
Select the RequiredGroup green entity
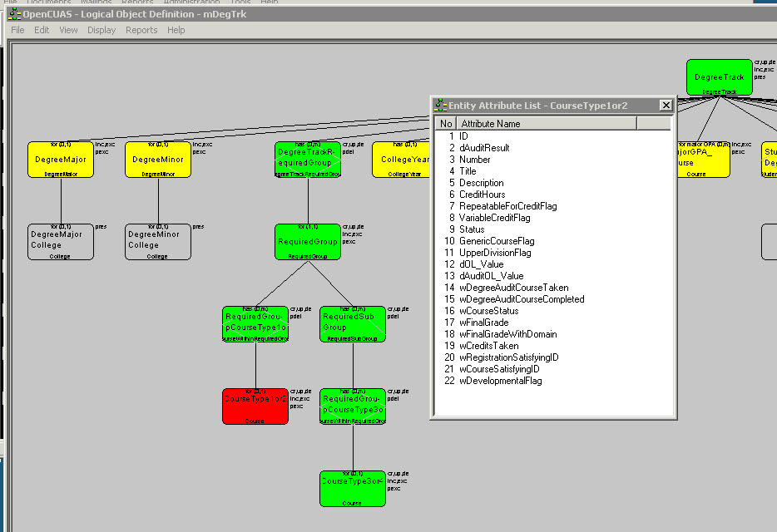pyautogui.click(x=308, y=242)
